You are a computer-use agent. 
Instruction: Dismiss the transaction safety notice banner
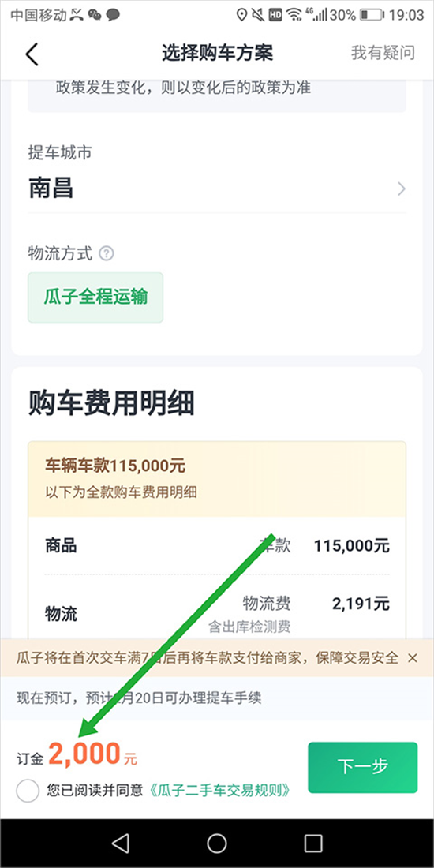point(412,657)
